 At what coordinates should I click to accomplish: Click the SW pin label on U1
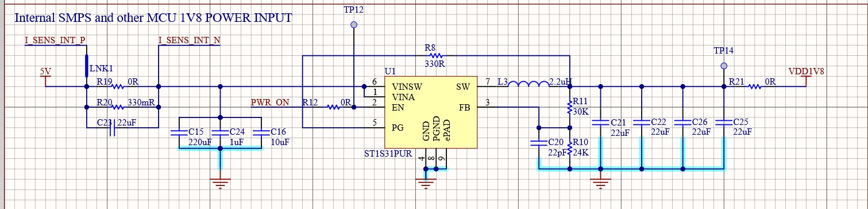463,86
